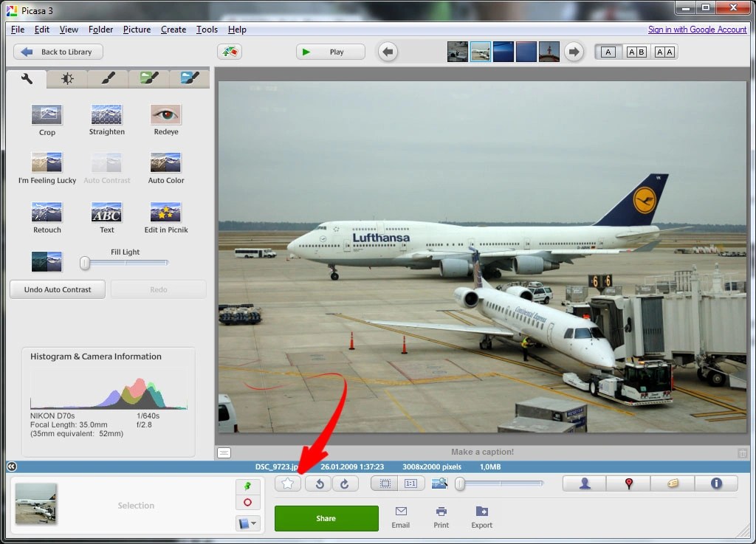Open the Folder menu
Viewport: 756px width, 544px height.
[100, 30]
